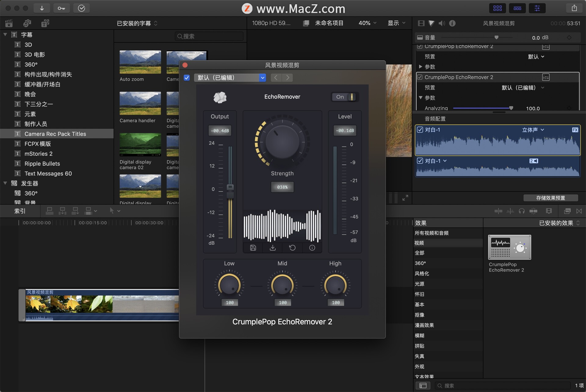Toggle the EchoRemover On switch
586x392 pixels.
coord(345,97)
